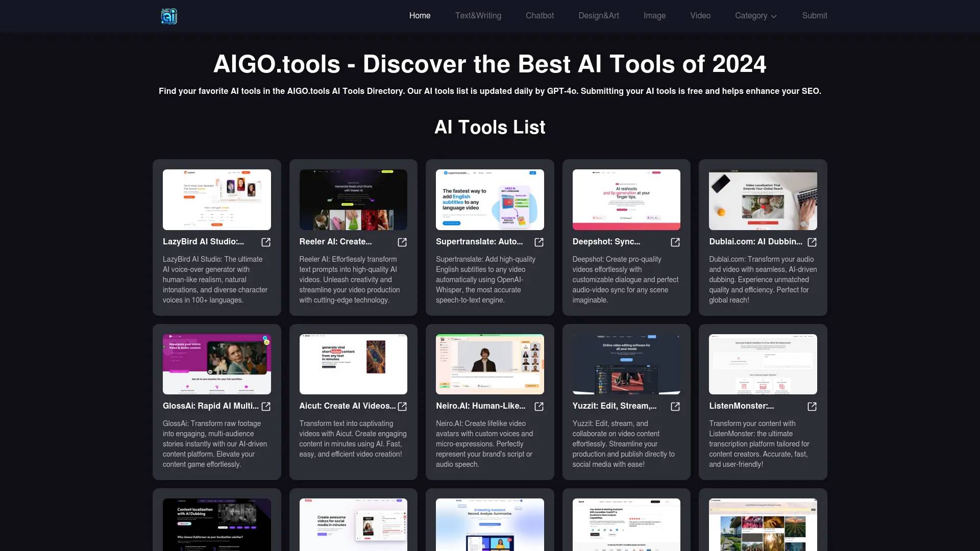980x551 pixels.
Task: Open Dublai.com external link icon
Action: coord(812,242)
